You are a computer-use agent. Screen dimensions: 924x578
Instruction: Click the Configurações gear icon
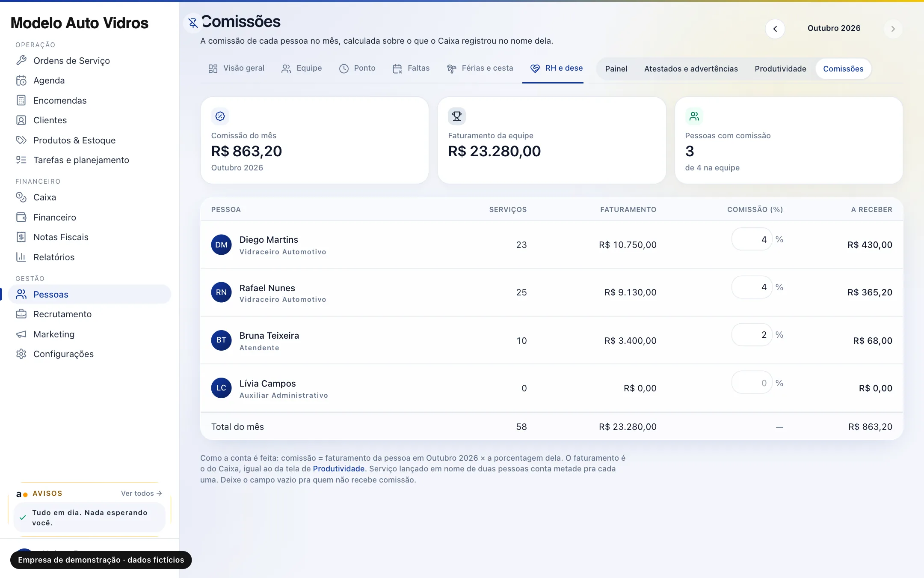click(x=21, y=354)
